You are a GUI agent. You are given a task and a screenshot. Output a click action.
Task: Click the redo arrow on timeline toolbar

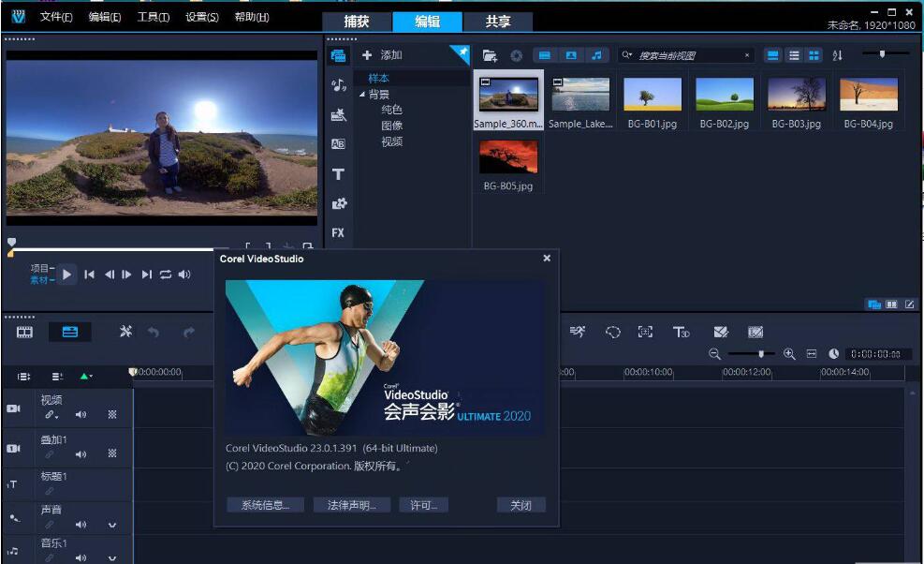coord(188,333)
